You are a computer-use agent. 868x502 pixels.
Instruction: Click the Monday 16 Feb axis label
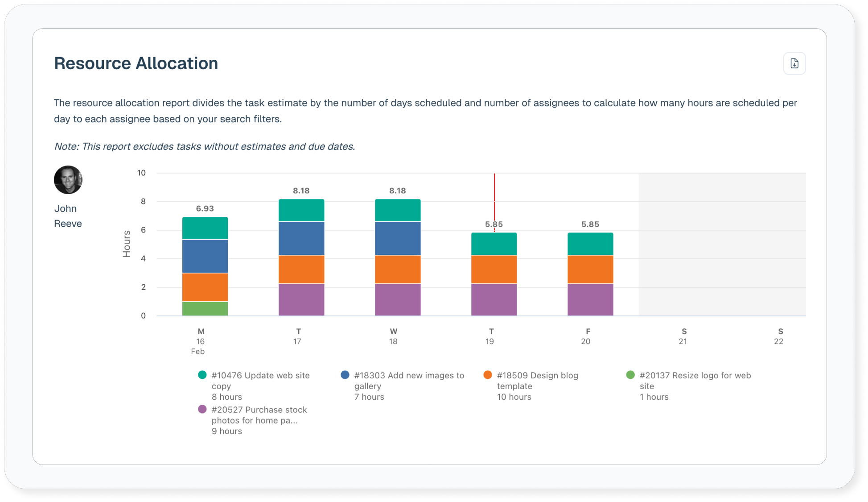(x=200, y=341)
